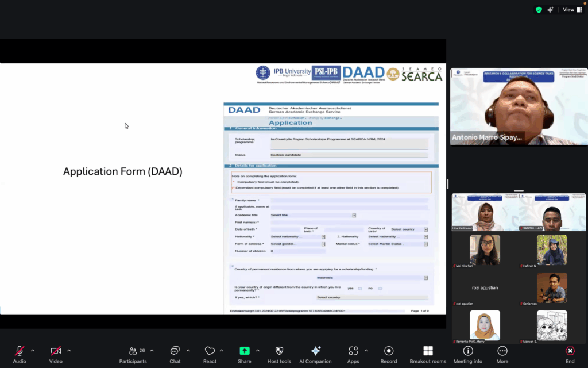This screenshot has height=368, width=588.
Task: Click the green encryption shield icon
Action: pos(539,10)
